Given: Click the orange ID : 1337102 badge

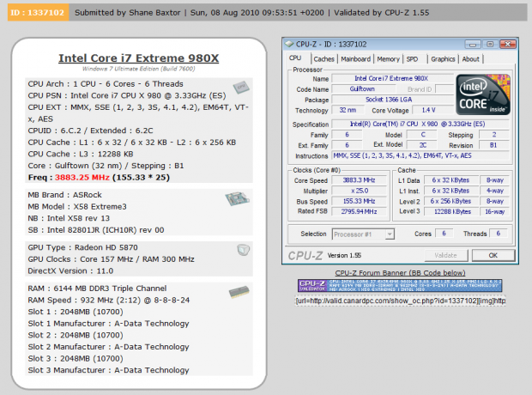Looking at the screenshot, I should click(x=38, y=13).
